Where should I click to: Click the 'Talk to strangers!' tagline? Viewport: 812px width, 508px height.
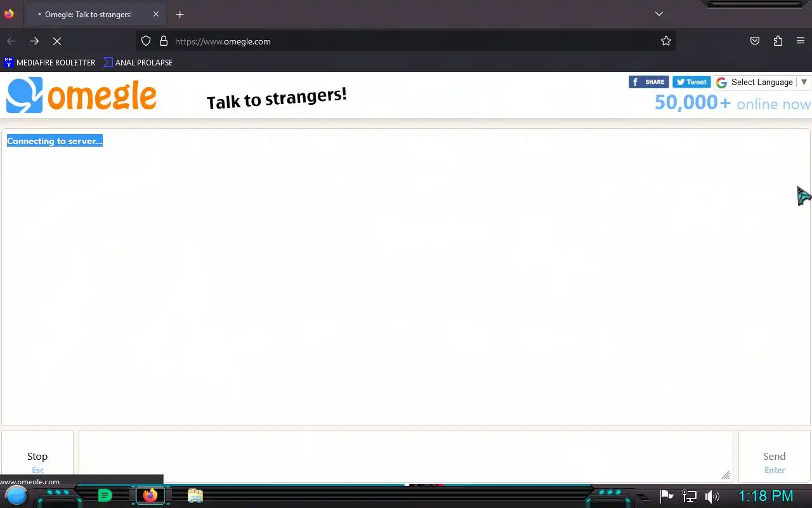pos(277,98)
